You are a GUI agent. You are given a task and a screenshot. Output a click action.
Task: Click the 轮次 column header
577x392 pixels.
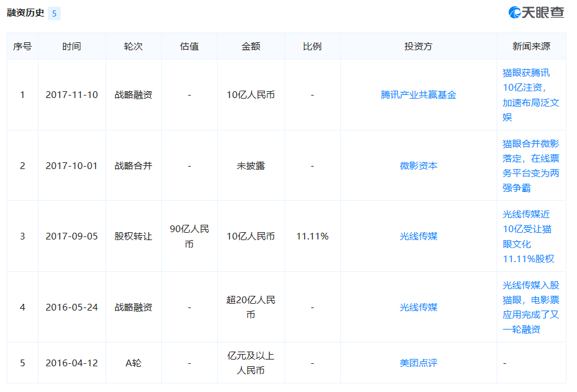point(133,47)
